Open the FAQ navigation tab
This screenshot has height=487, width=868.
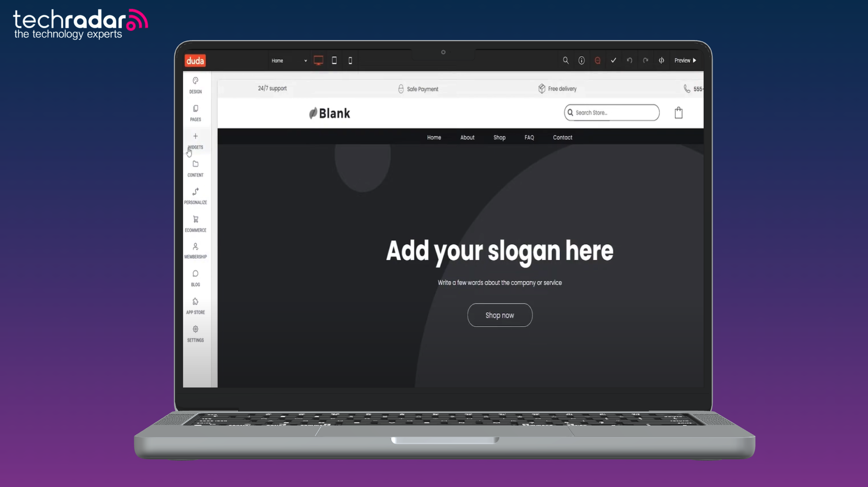[529, 137]
